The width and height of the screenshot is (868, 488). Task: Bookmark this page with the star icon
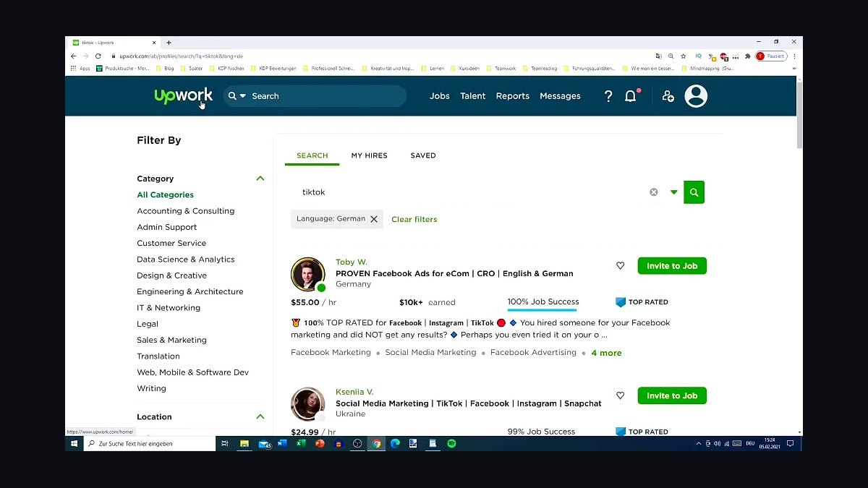[x=683, y=56]
